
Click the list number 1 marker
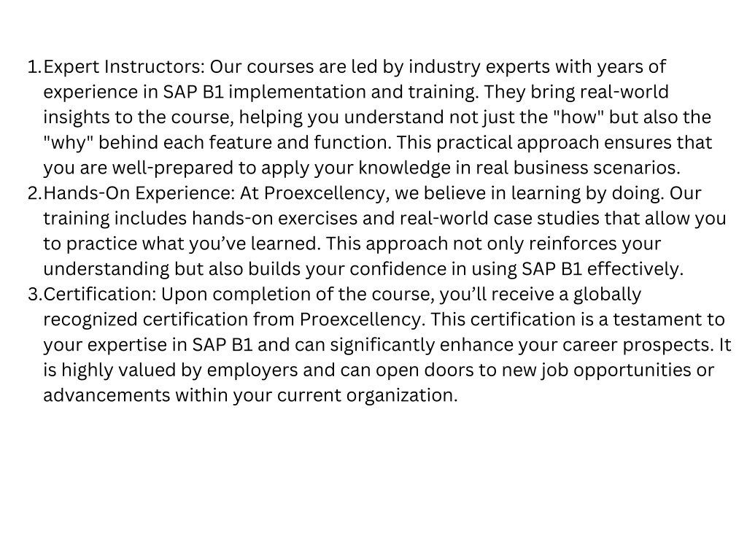click(35, 67)
